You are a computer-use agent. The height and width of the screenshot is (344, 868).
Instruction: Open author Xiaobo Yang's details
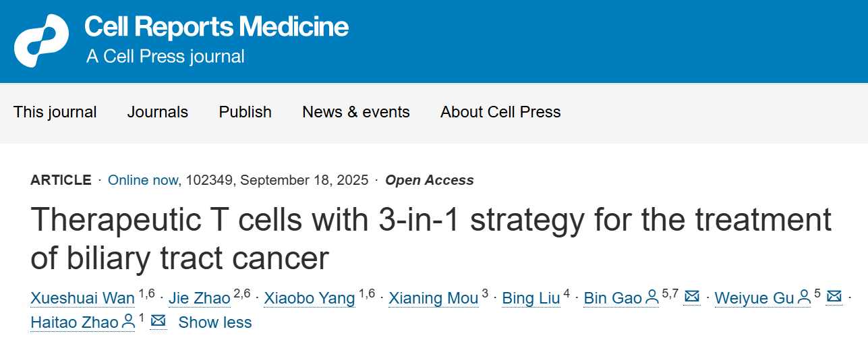click(x=310, y=298)
